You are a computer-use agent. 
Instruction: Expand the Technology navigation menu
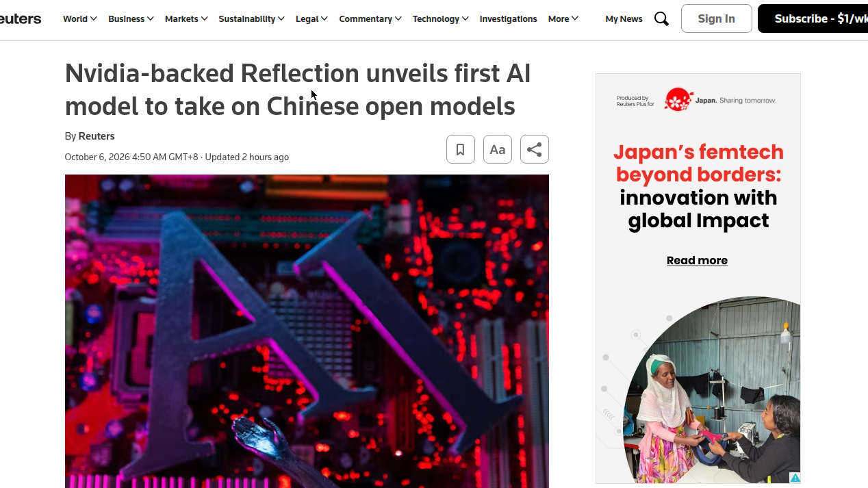click(440, 19)
